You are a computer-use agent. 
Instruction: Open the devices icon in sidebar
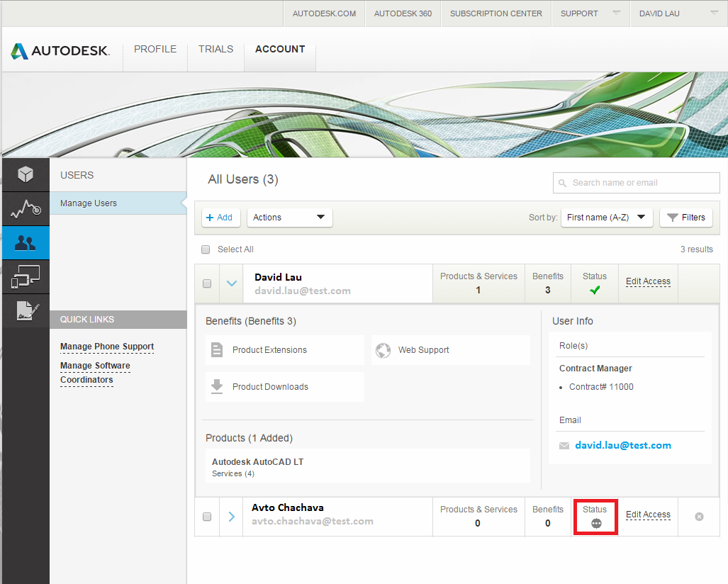26,276
